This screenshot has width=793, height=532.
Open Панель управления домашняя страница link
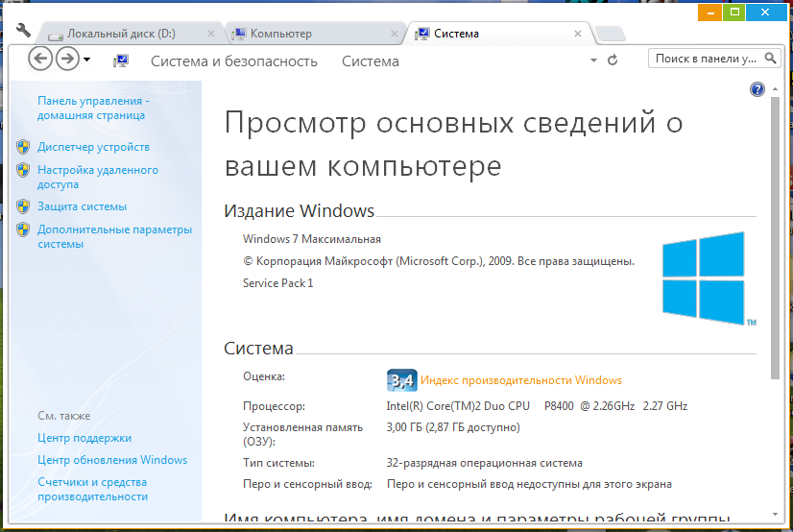(x=93, y=109)
